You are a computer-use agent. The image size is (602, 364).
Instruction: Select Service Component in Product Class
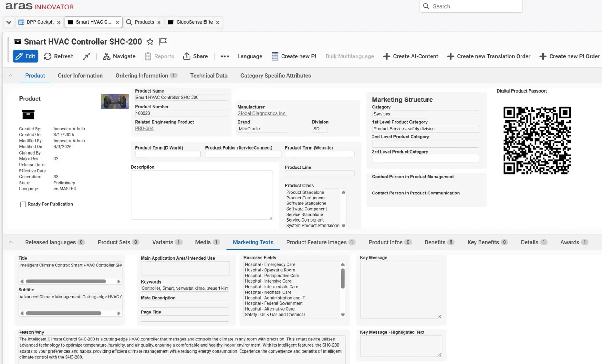[x=305, y=220]
